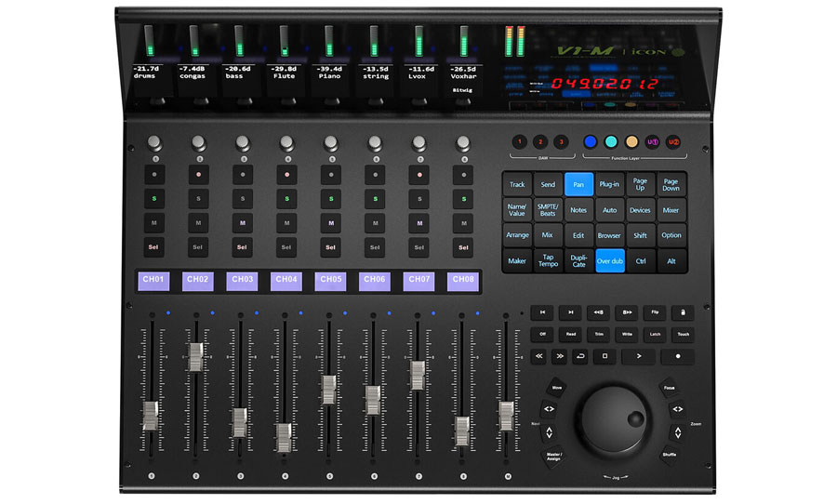Click the Zoom up-down arrow button
The width and height of the screenshot is (837, 504).
click(x=677, y=432)
